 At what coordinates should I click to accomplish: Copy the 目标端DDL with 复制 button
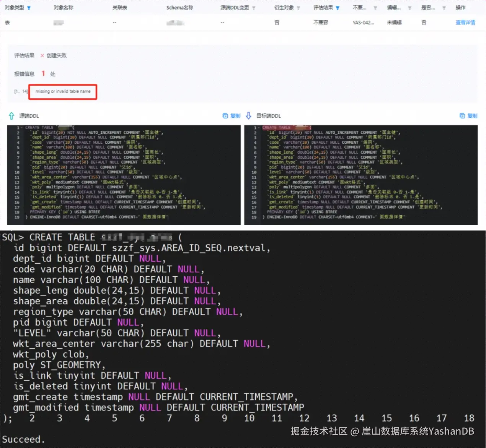[468, 116]
